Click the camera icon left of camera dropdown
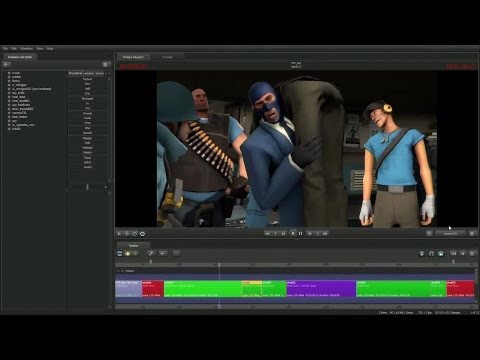 pos(429,234)
